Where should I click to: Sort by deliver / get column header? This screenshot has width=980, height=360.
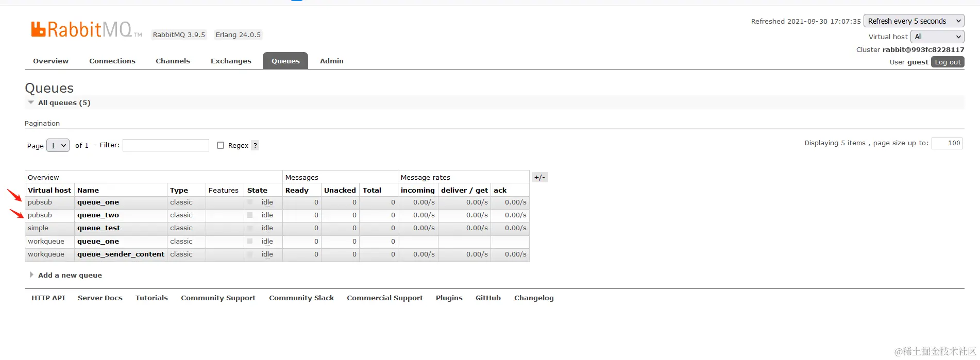464,190
